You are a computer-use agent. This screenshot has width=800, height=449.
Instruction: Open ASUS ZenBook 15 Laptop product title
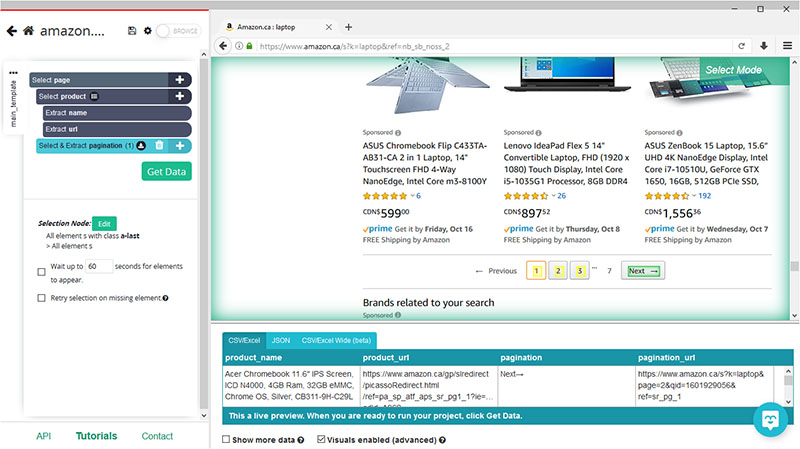[x=706, y=163]
